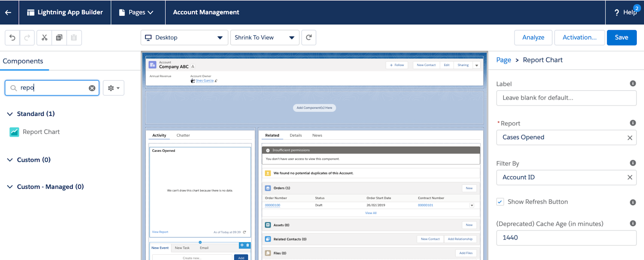
Task: Click info icon next to Label
Action: pos(633,83)
